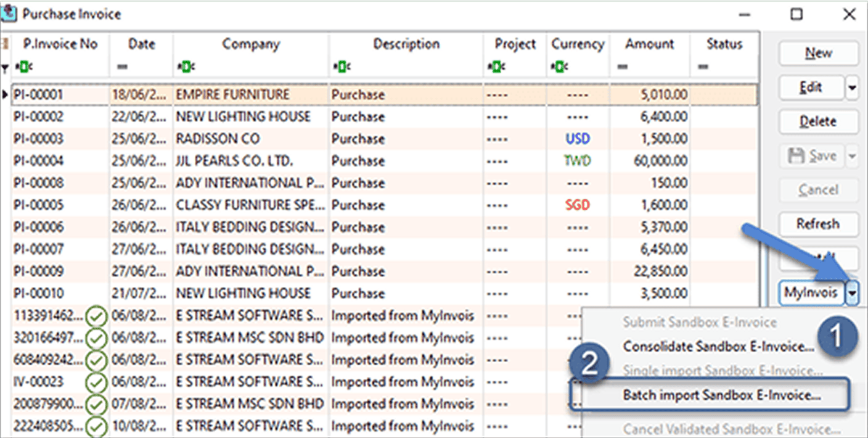Click the 22,850.00 amount cell

(x=650, y=271)
